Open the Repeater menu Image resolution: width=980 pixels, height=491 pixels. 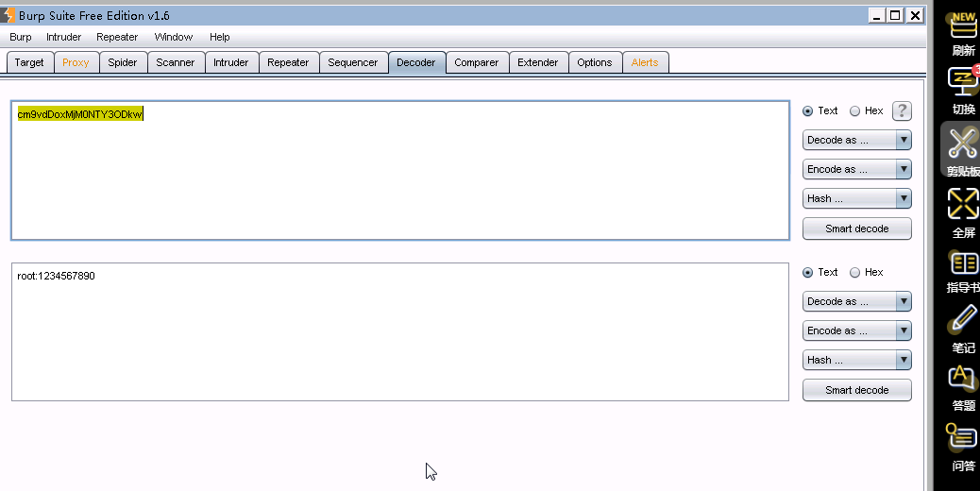117,37
